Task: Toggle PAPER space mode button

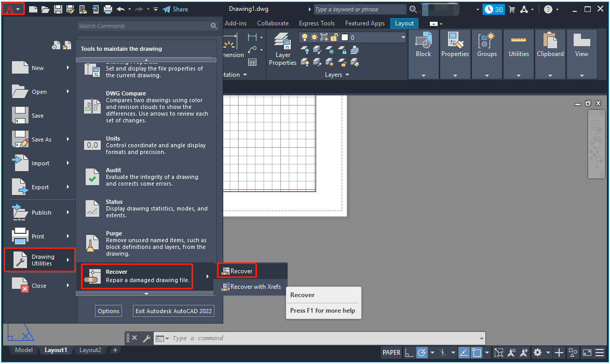Action: [391, 353]
